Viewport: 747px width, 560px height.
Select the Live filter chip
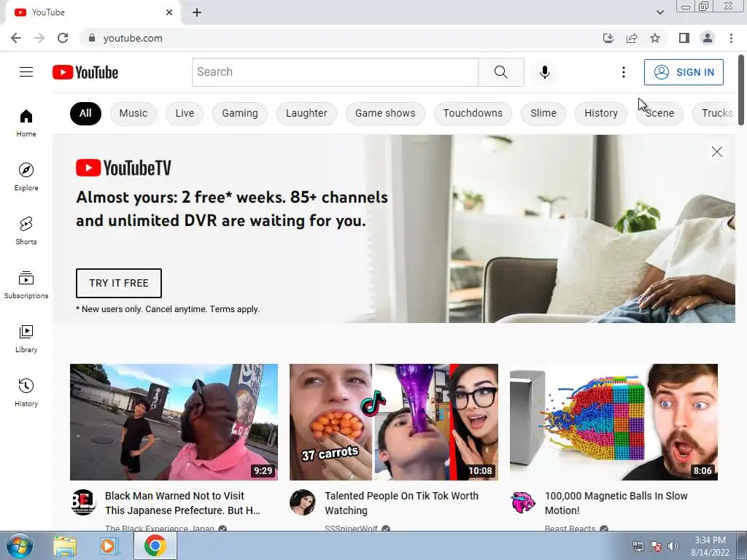tap(185, 113)
